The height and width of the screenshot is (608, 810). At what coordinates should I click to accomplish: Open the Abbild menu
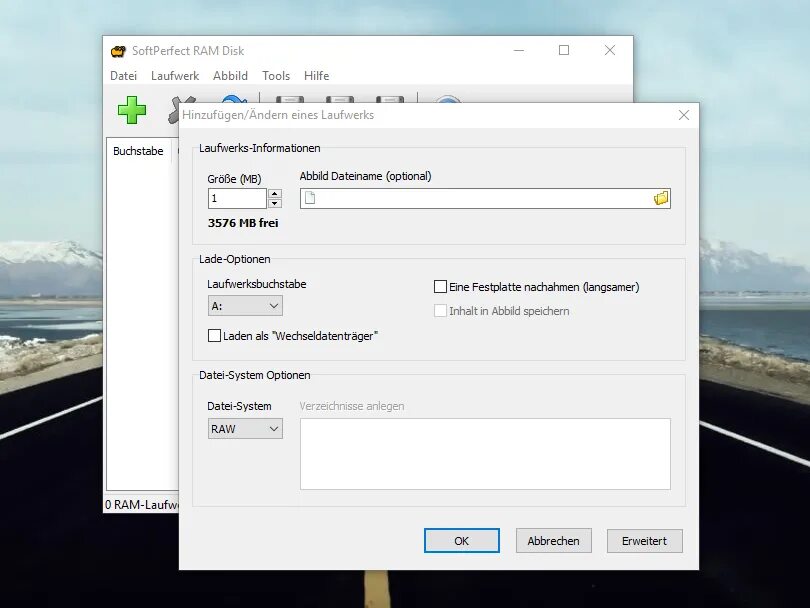[230, 76]
